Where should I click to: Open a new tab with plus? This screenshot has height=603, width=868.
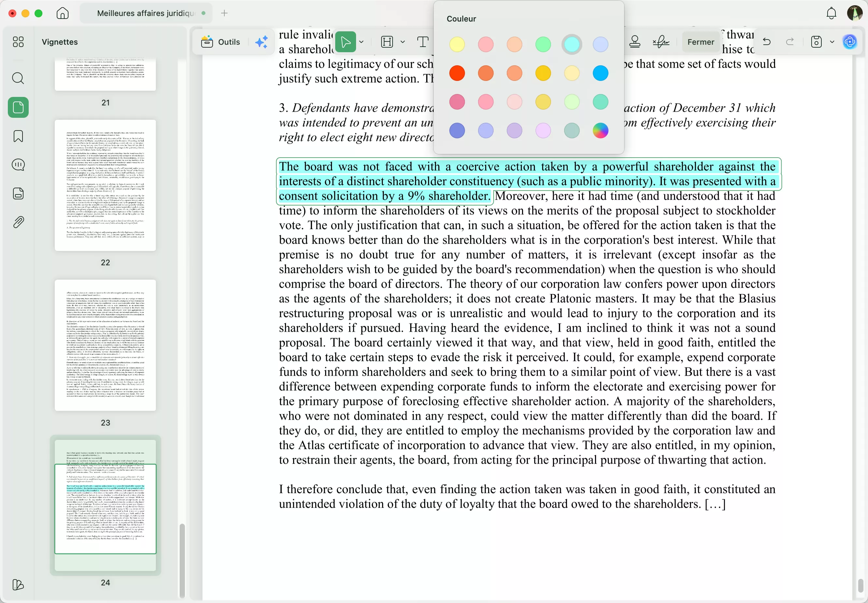[224, 13]
